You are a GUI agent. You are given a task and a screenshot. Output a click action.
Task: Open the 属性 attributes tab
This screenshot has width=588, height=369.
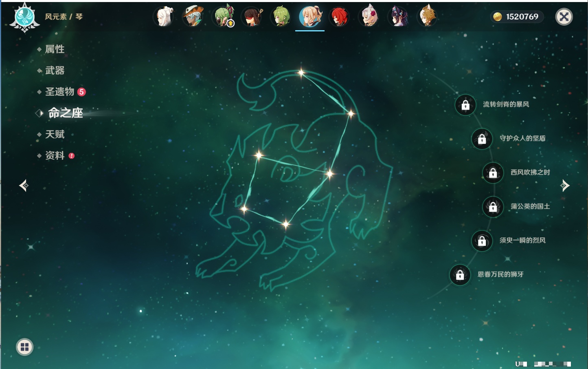55,49
